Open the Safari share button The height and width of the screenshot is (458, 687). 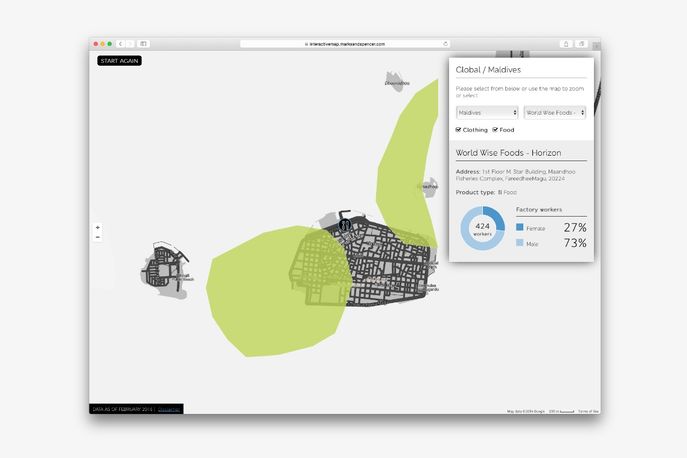[565, 44]
